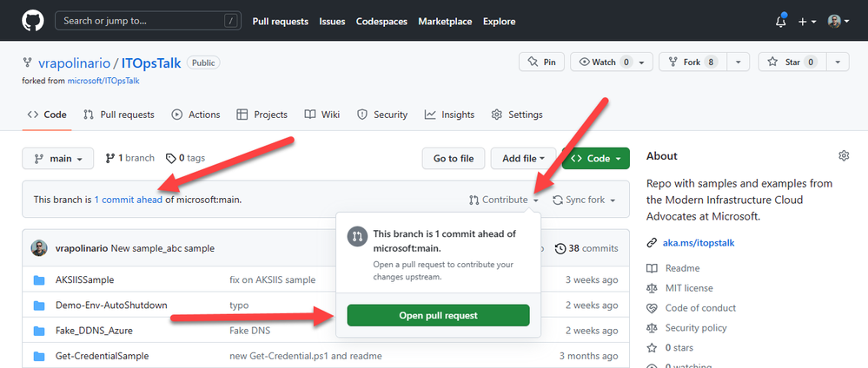Open the AKSIISSample folder

pyautogui.click(x=84, y=280)
